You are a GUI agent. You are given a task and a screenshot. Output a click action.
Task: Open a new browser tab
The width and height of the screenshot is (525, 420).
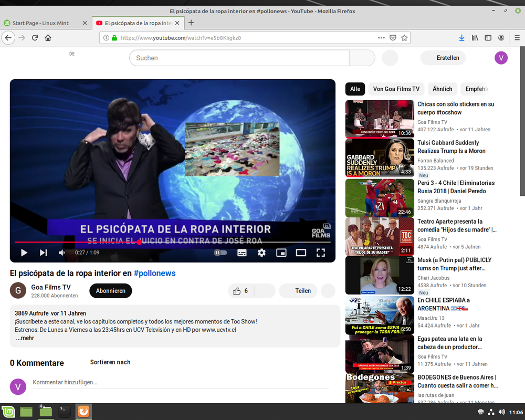pyautogui.click(x=191, y=23)
